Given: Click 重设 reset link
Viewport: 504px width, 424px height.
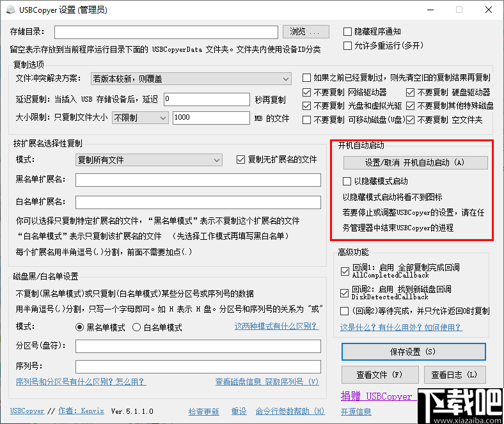Looking at the screenshot, I should tap(239, 411).
